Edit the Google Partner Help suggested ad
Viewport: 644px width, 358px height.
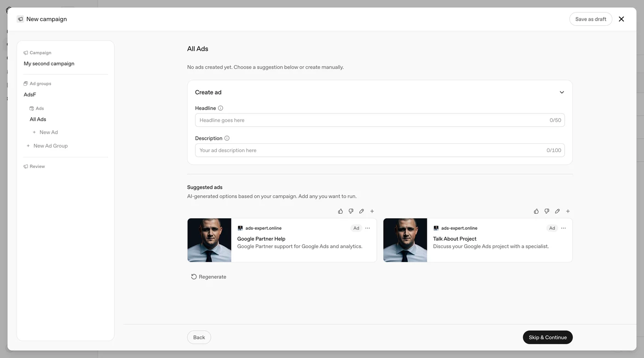(362, 211)
